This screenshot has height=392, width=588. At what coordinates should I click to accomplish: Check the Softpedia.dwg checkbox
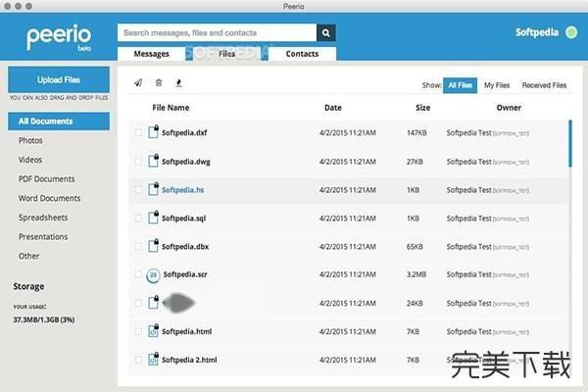138,162
